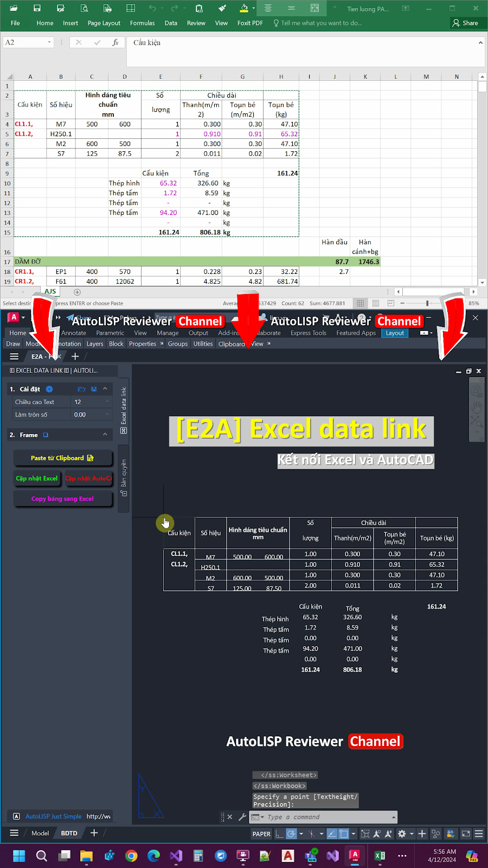Click the Customization hamburger icon in AutoCAD status bar

[x=479, y=834]
